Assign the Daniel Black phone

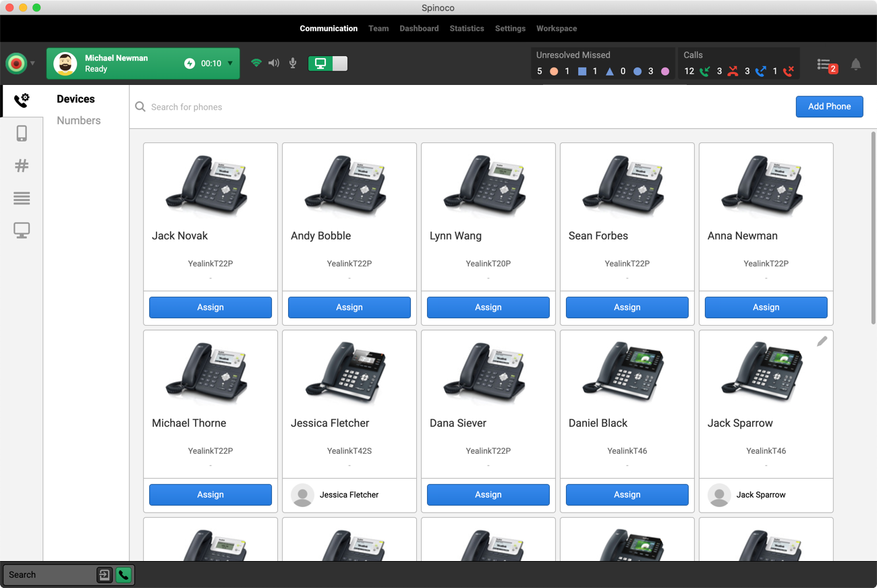(x=627, y=494)
